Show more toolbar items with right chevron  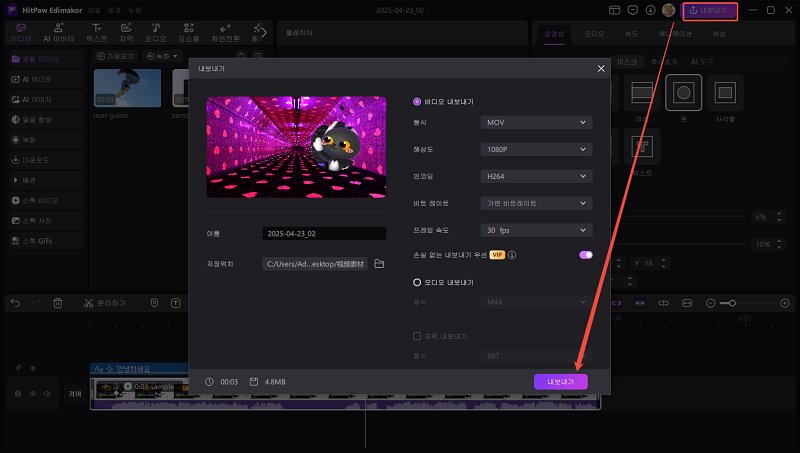tap(264, 33)
